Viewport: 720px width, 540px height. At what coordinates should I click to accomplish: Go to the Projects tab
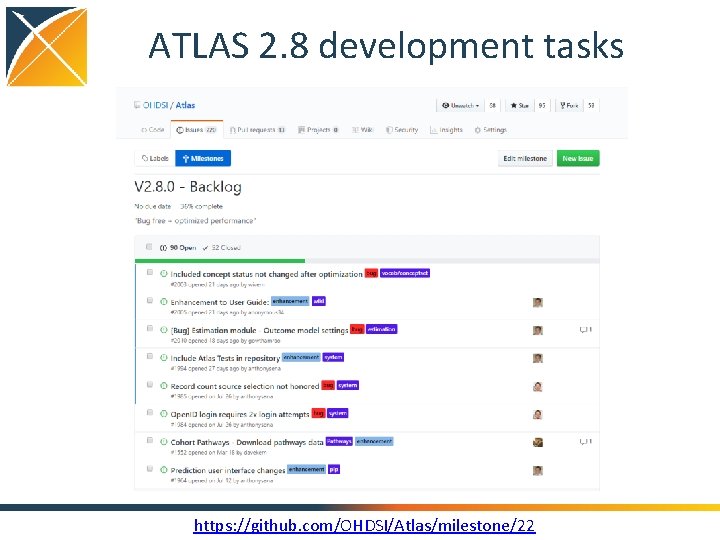[x=318, y=130]
